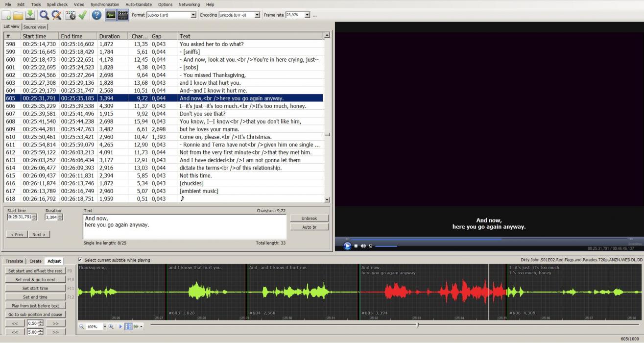The height and width of the screenshot is (343, 644).
Task: Switch to the Source view tab
Action: [x=35, y=27]
